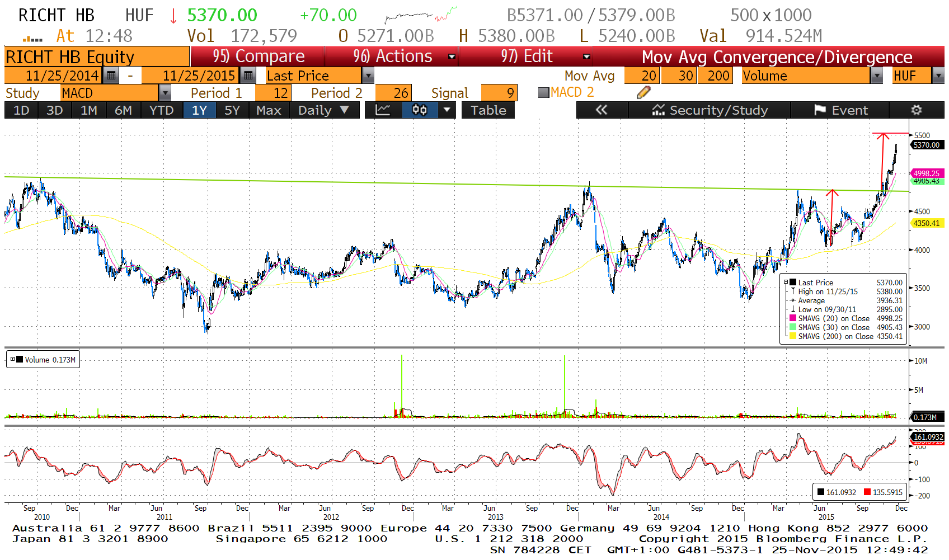Click the SMAVG (200) yellow legend swatch
Image resolution: width=949 pixels, height=560 pixels.
(x=792, y=336)
